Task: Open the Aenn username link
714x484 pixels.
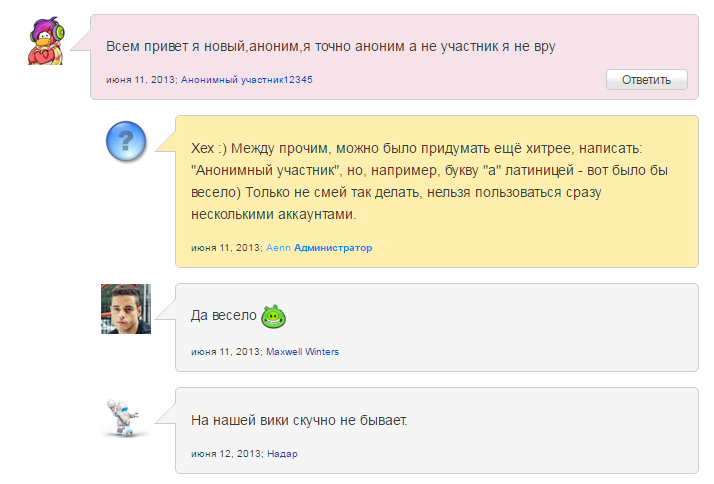Action: point(278,247)
